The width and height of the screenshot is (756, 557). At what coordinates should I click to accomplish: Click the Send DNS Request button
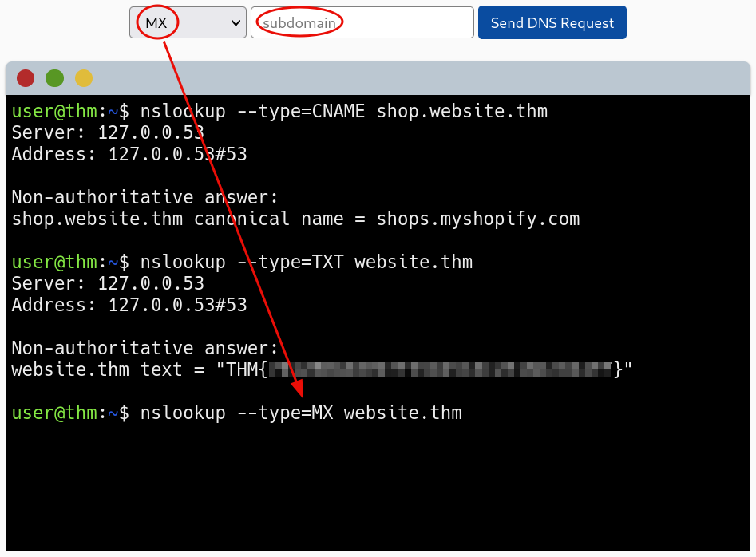tap(552, 22)
